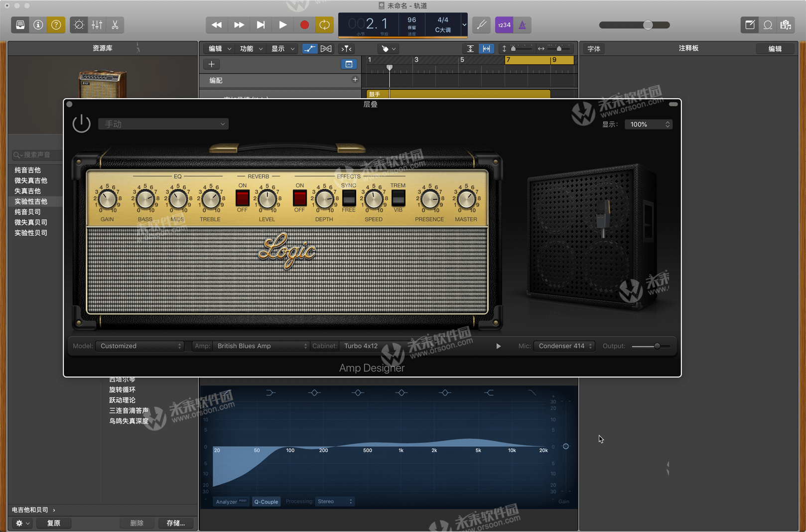Select 实验性吉他 in library list
Image resolution: width=806 pixels, height=532 pixels.
[31, 202]
